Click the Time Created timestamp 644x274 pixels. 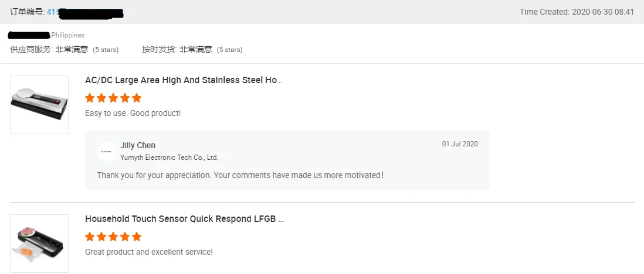click(577, 12)
